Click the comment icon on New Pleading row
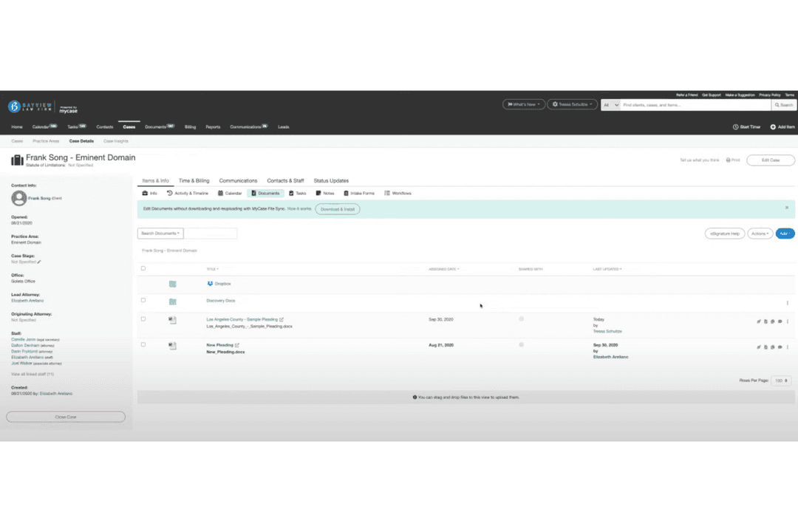The width and height of the screenshot is (798, 532). (780, 347)
